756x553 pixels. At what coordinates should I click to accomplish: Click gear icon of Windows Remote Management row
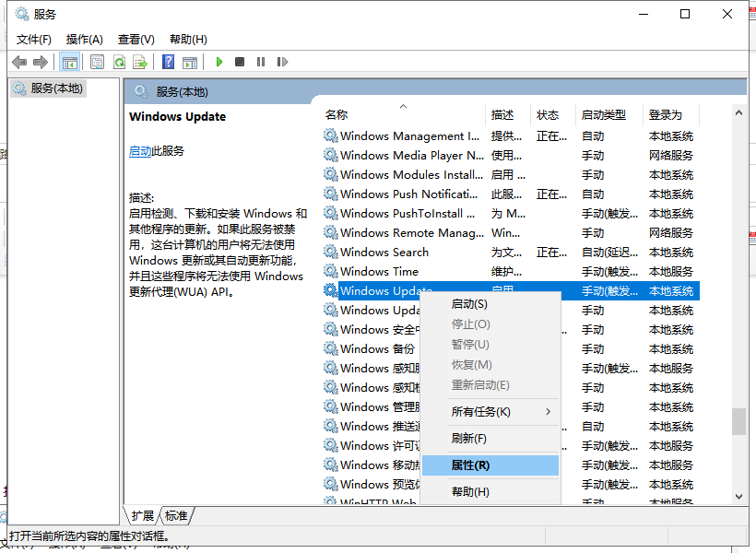tap(330, 232)
